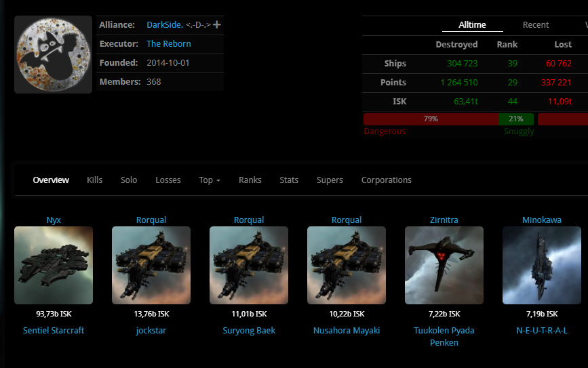Open the Suryong Baek Rorqual ship image

249,265
